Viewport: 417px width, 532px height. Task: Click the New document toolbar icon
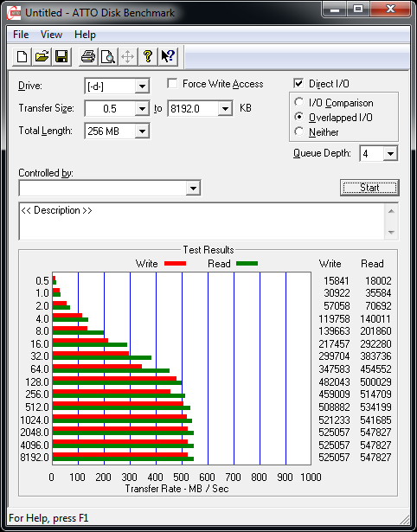(x=22, y=56)
